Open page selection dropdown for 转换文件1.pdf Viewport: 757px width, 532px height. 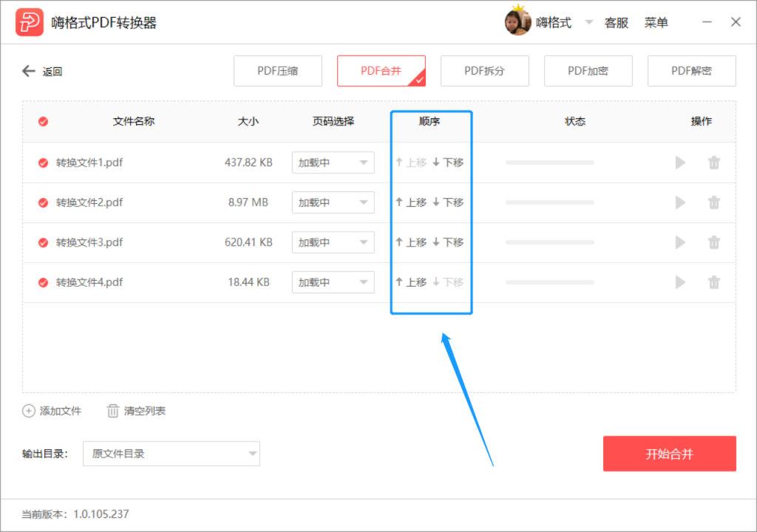pos(333,163)
